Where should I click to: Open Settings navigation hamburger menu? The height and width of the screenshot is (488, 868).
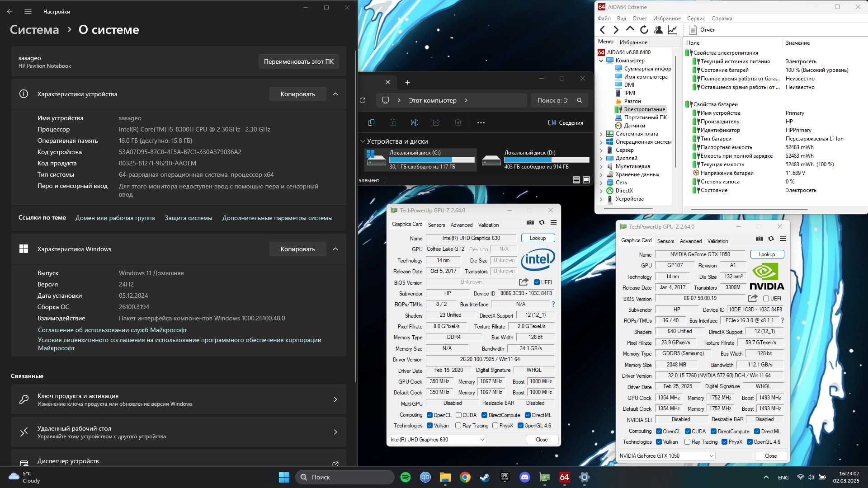[28, 11]
